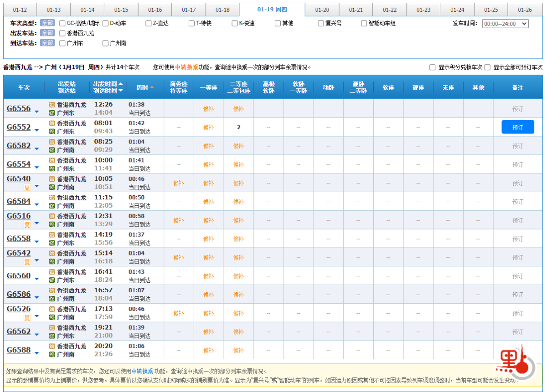Viewport: 547px width, 392px height.
Task: Enable the Z-直达 filter checkbox
Action: tap(149, 23)
